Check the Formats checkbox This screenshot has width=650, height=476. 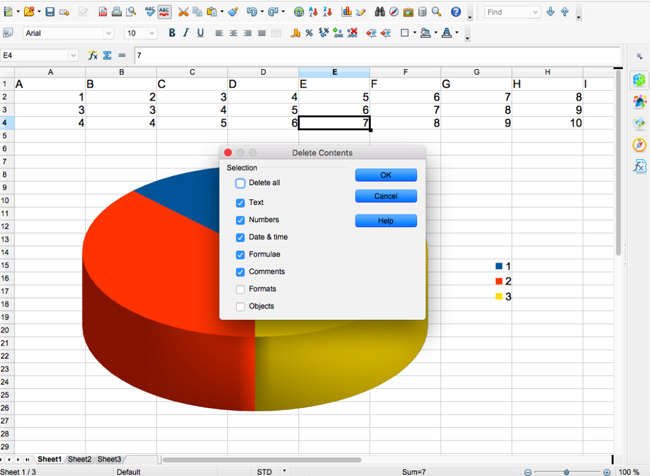point(240,289)
